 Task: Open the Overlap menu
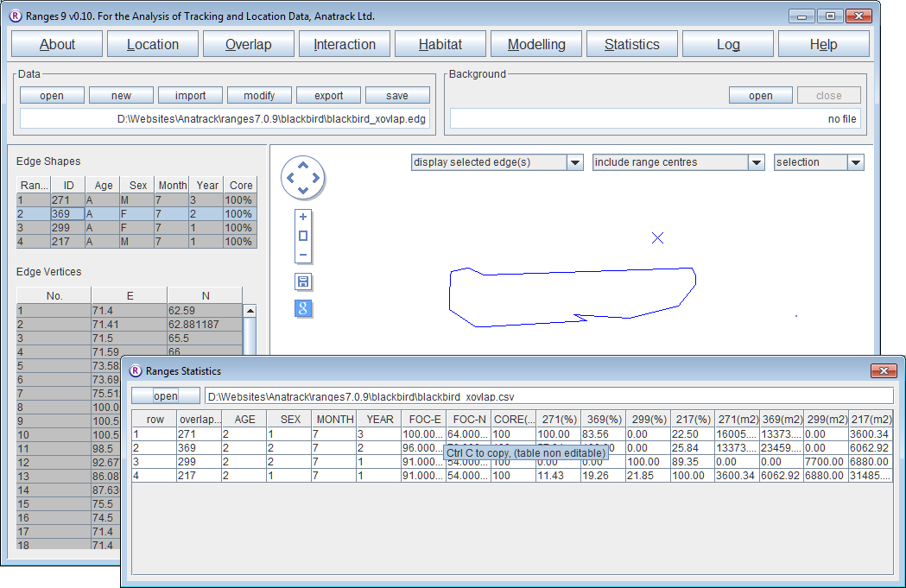click(249, 45)
